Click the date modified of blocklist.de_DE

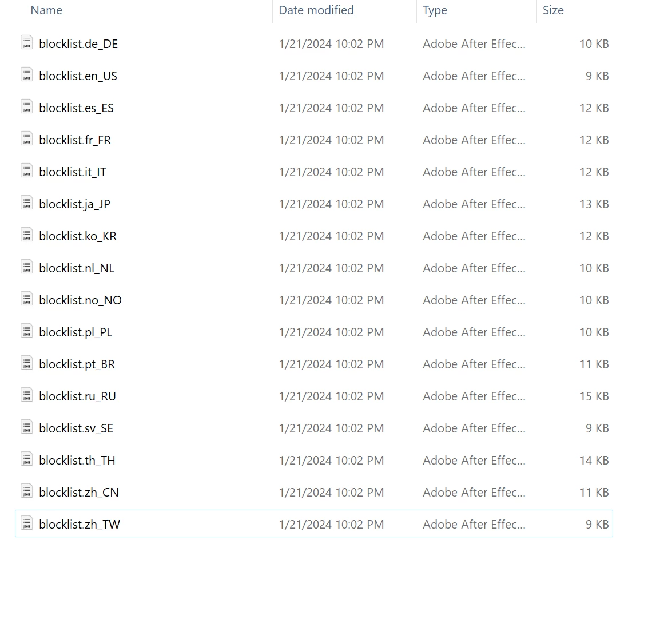pos(331,43)
